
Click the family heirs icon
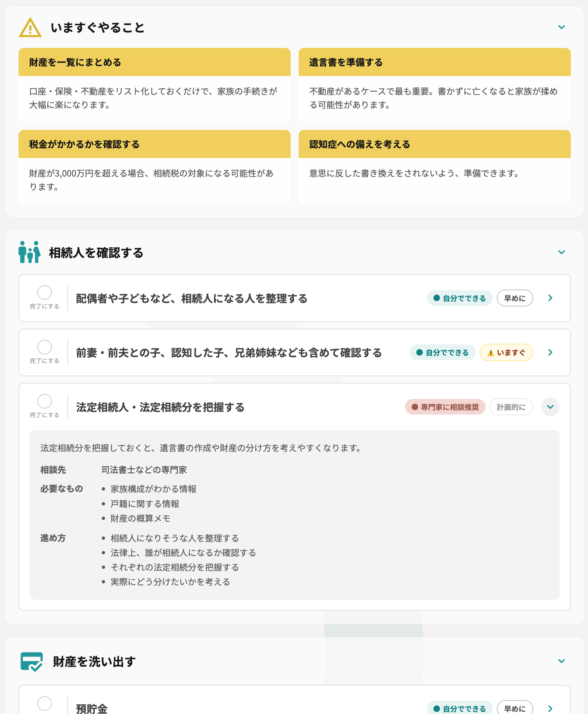click(x=29, y=252)
